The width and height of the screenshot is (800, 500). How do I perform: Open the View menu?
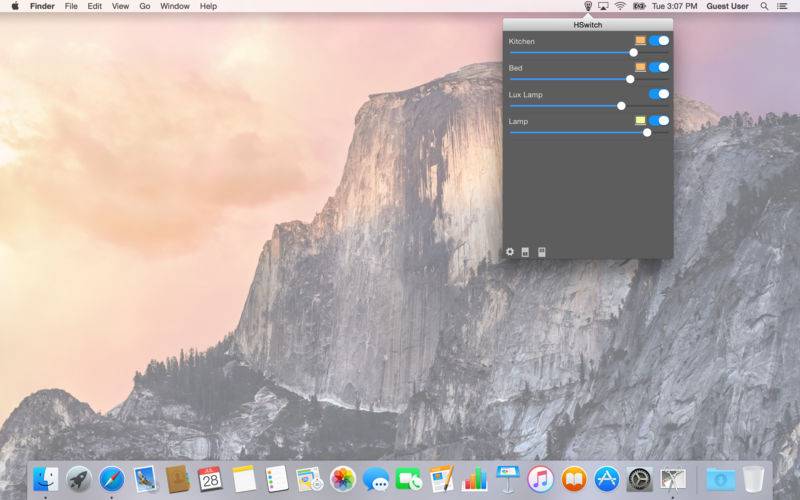120,6
